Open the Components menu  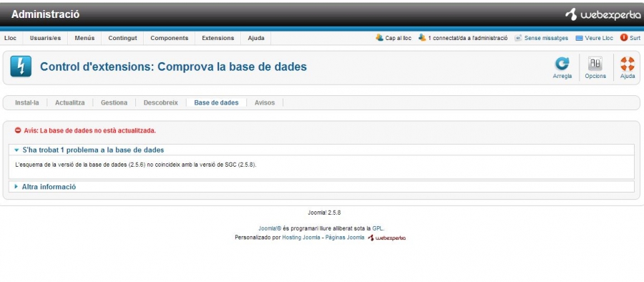click(169, 38)
